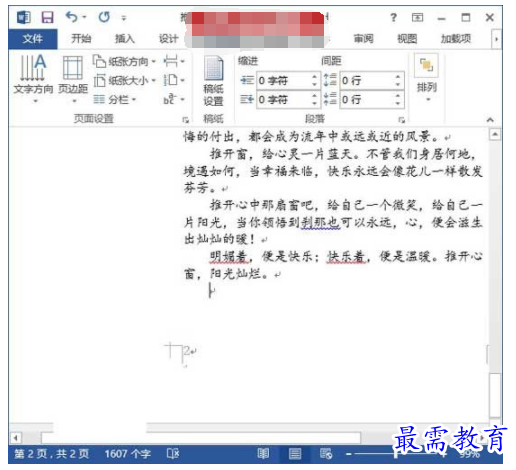Launch the 段落 paragraph dialog launcher

(x=402, y=120)
